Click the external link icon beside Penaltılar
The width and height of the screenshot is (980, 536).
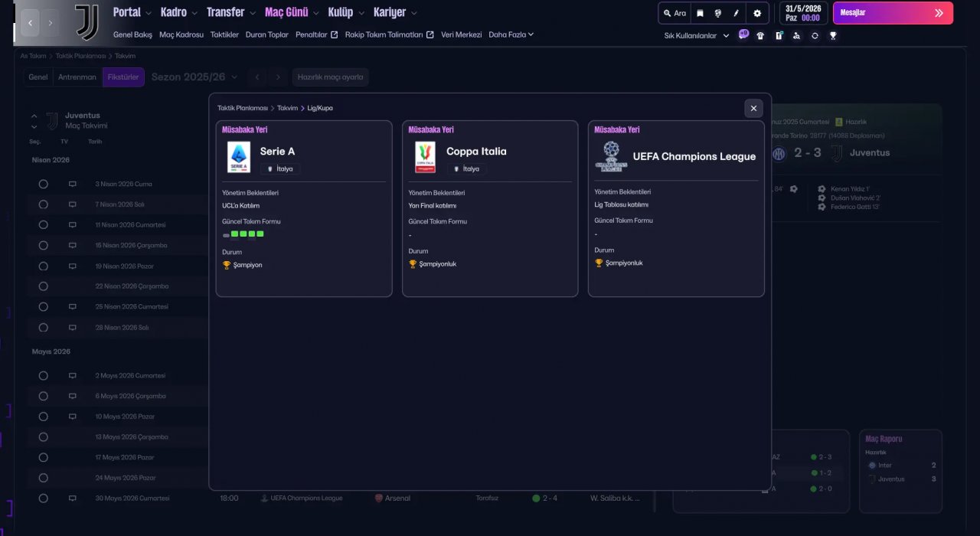click(334, 34)
